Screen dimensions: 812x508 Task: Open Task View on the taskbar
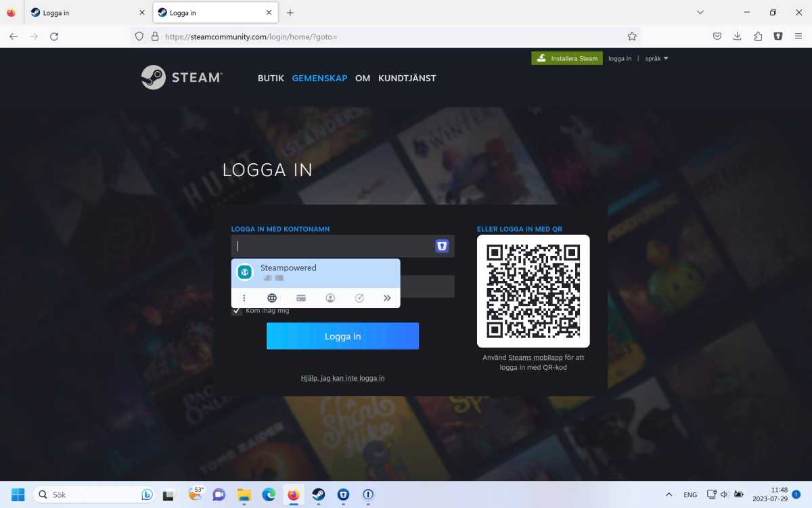(168, 494)
